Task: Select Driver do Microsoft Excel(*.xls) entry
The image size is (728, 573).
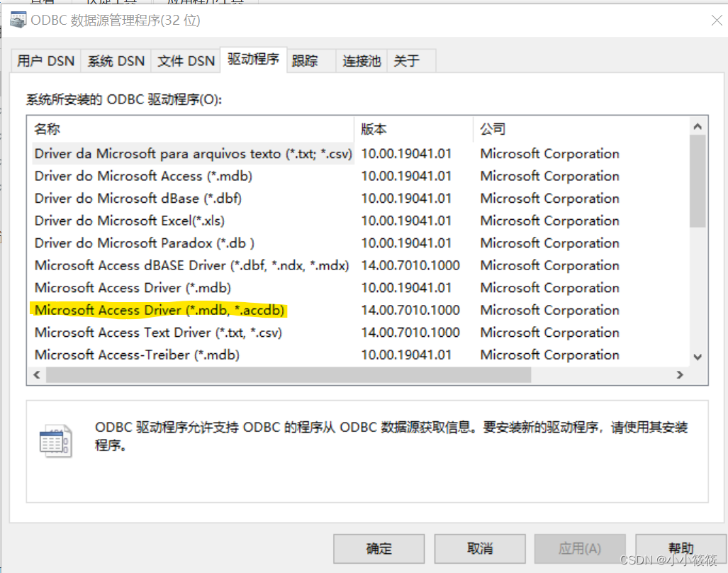Action: pos(130,221)
